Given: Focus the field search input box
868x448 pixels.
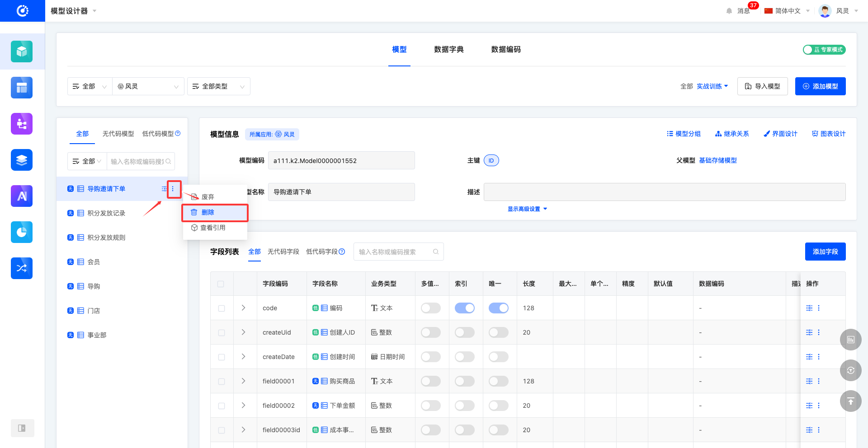Looking at the screenshot, I should click(x=399, y=252).
